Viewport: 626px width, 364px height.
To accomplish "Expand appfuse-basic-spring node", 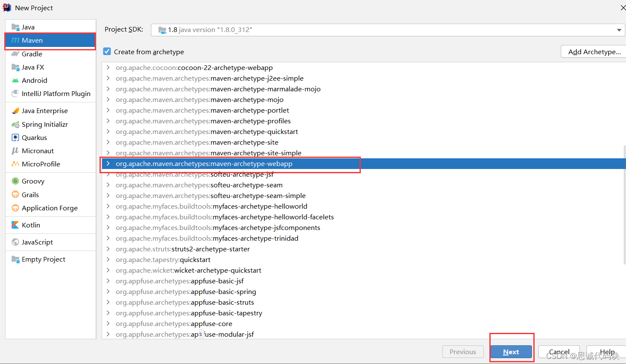I will tap(108, 291).
